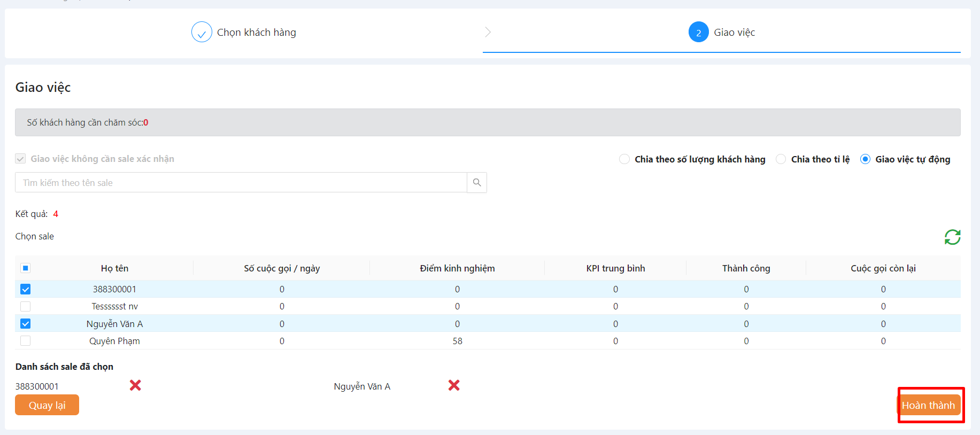Toggle the select-all header checkbox

pyautogui.click(x=26, y=268)
